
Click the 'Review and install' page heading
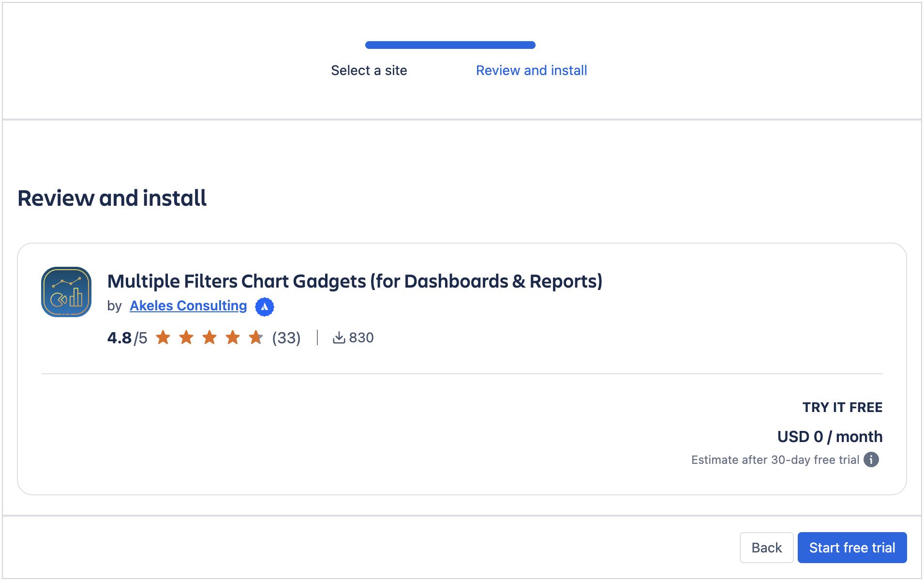[x=112, y=198]
